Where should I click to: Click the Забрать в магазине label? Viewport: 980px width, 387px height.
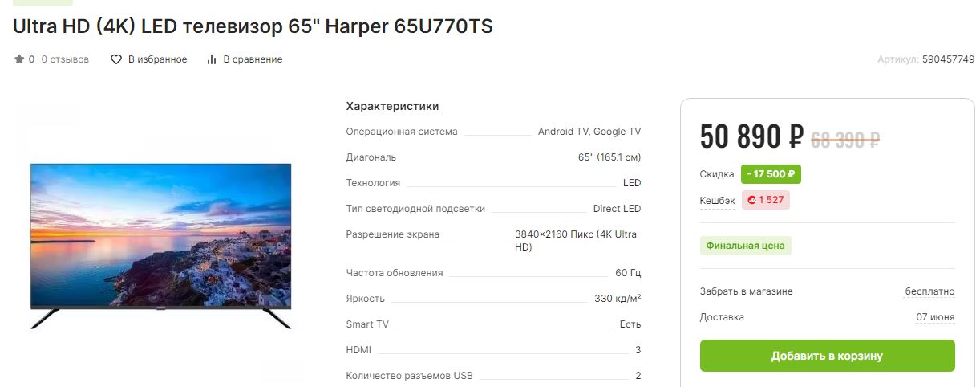(x=746, y=291)
